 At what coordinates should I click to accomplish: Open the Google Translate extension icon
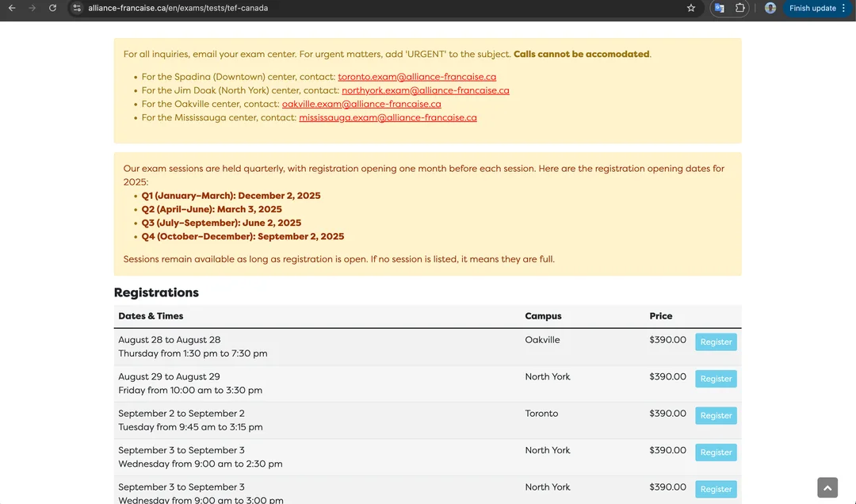click(x=719, y=8)
